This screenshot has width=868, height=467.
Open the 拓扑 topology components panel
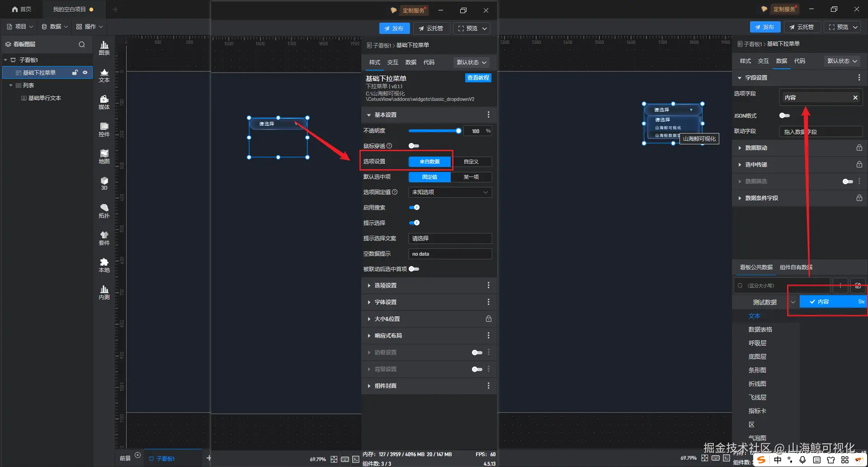pyautogui.click(x=104, y=211)
